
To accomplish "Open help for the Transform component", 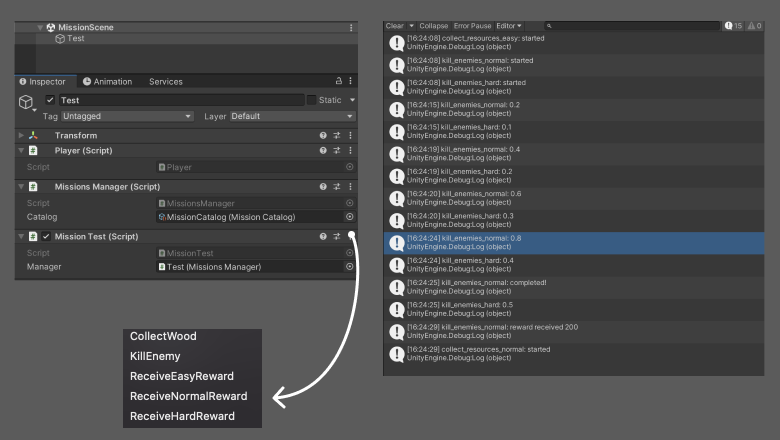I will point(323,135).
